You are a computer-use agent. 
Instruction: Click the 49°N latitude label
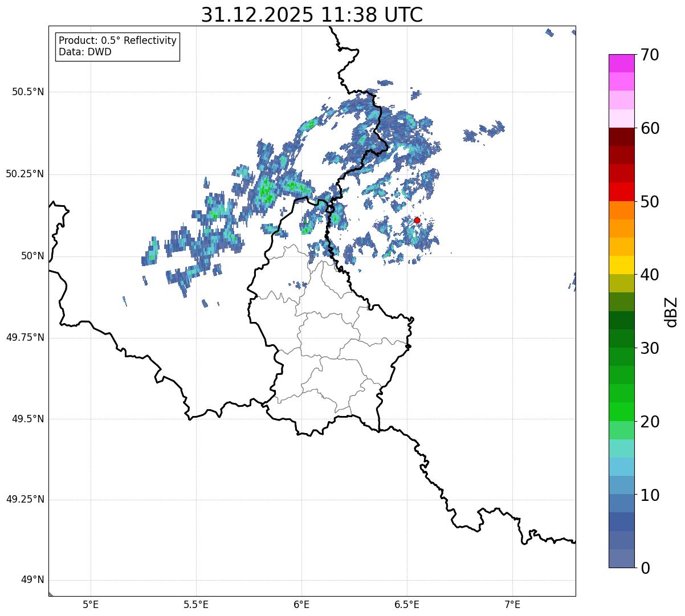point(33,580)
